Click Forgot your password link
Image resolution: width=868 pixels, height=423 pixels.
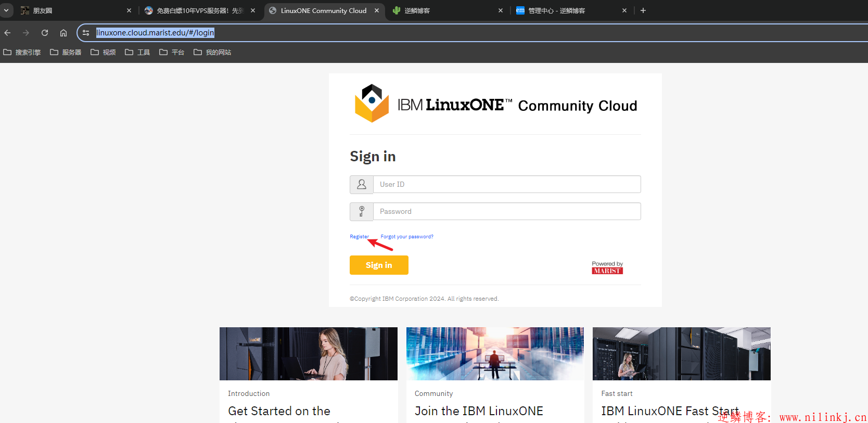tap(407, 237)
